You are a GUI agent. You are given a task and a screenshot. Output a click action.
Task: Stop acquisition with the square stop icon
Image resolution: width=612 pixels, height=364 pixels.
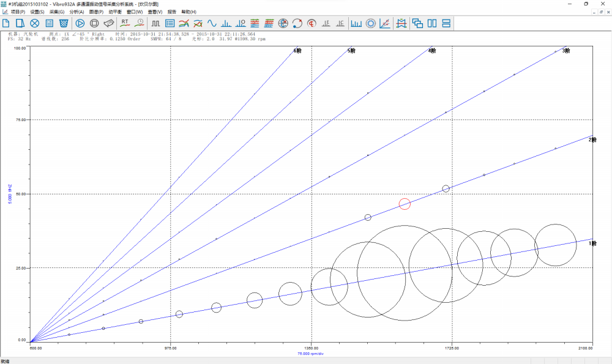94,23
